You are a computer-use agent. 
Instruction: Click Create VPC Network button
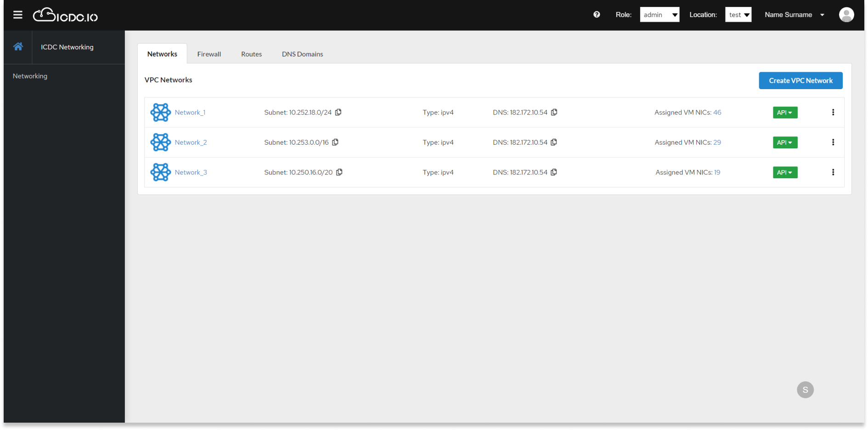coord(800,80)
